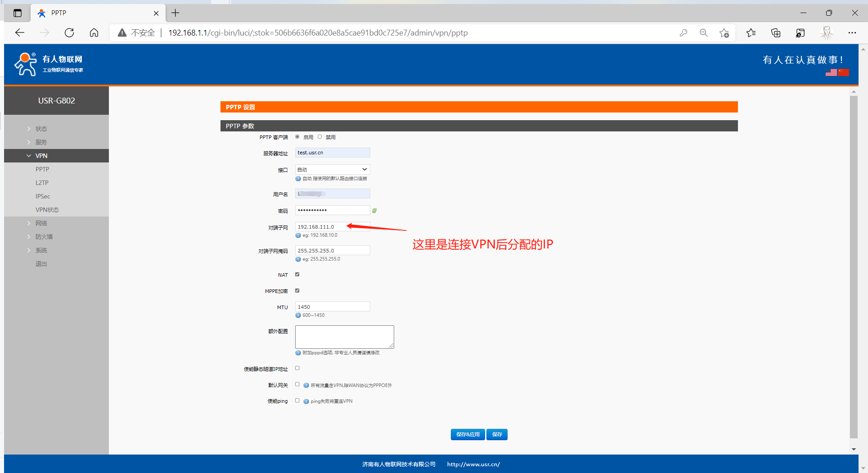Switch language via the US flag icon
868x473 pixels.
tap(831, 72)
